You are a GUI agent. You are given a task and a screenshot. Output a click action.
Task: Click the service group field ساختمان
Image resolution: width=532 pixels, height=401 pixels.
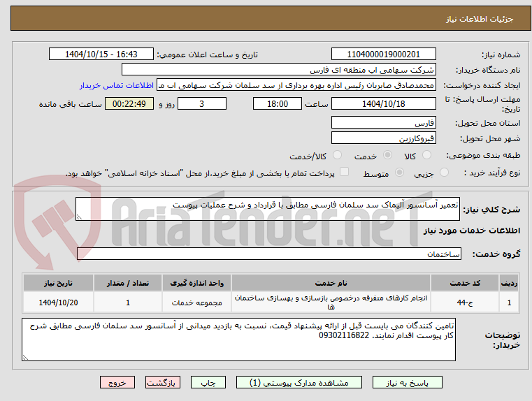(268, 254)
